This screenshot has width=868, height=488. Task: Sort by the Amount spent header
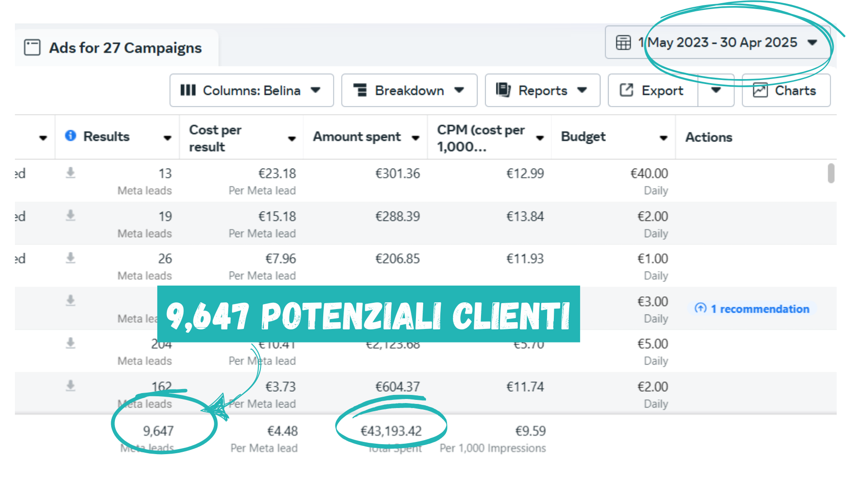pyautogui.click(x=357, y=136)
